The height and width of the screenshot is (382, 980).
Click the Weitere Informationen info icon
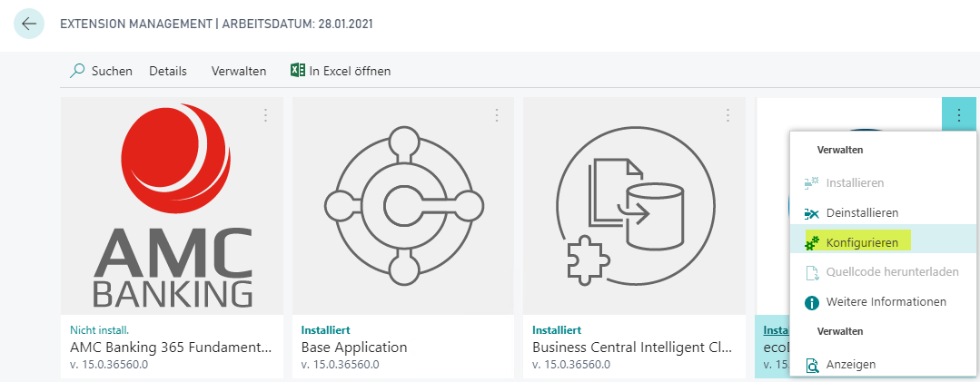pos(811,303)
